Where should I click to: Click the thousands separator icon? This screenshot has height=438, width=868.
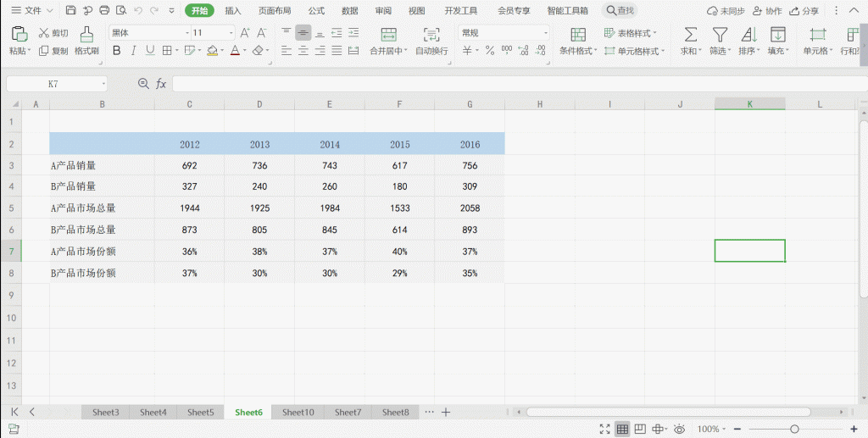tap(507, 51)
